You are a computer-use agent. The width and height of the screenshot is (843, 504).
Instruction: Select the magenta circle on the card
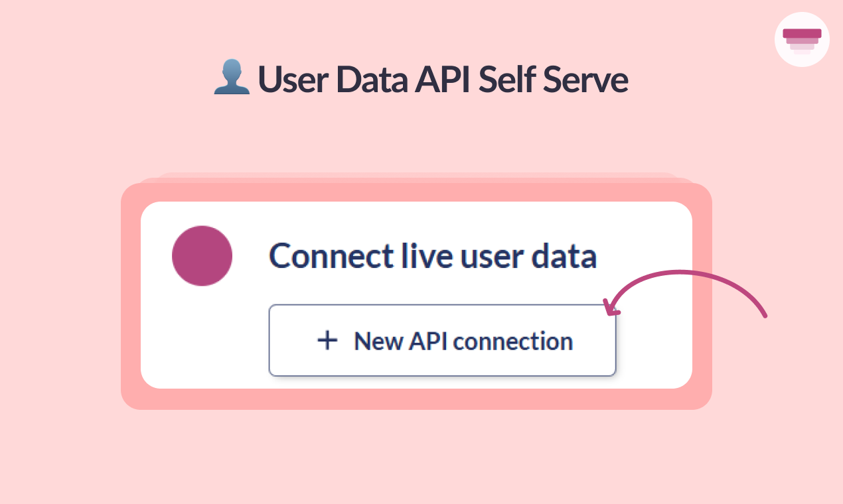(x=202, y=256)
